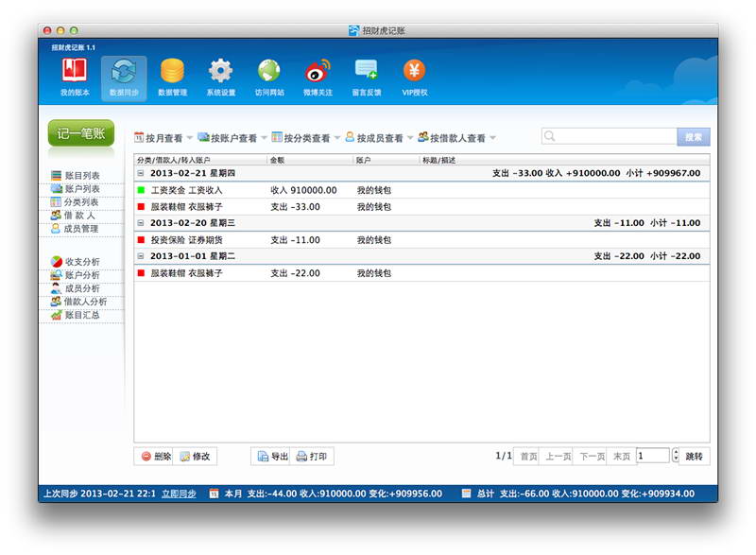The image size is (756, 555).
Task: Go to 下一页 next page
Action: [592, 456]
